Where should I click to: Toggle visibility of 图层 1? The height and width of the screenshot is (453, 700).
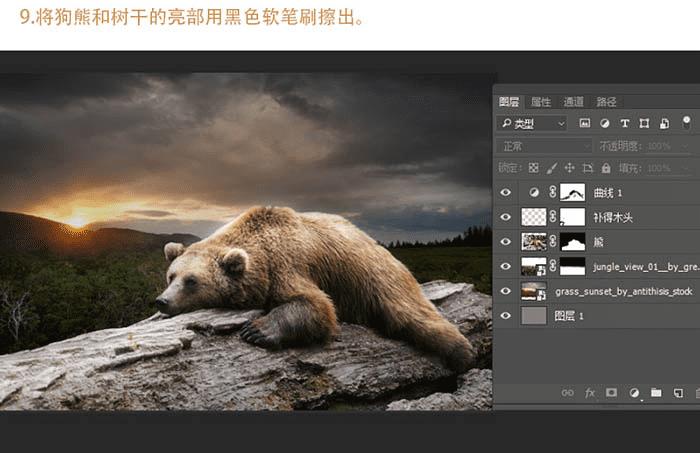(505, 316)
